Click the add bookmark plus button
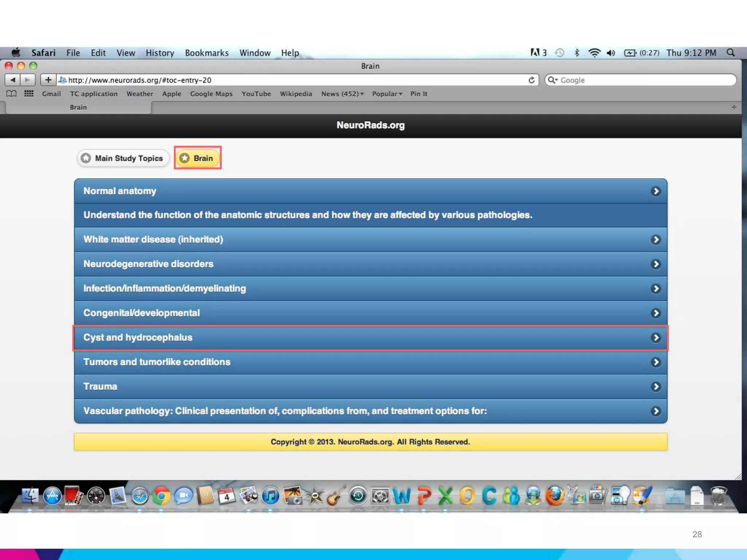 [48, 80]
